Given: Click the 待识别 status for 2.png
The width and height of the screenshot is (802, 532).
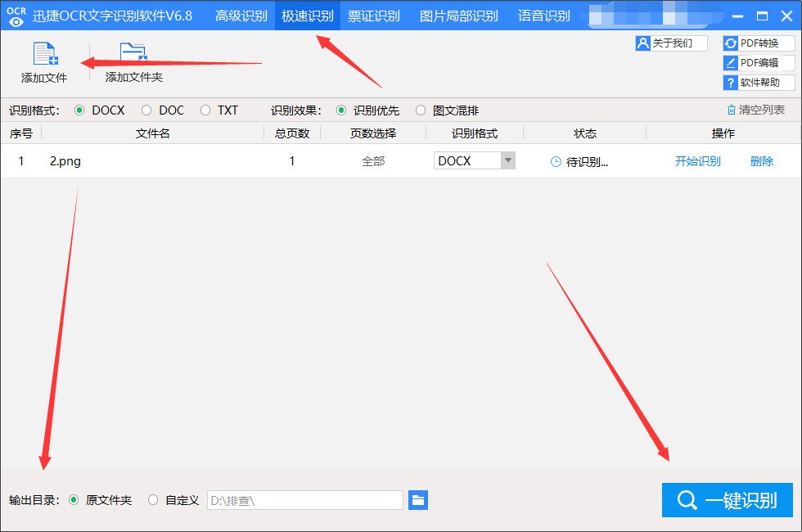Looking at the screenshot, I should pyautogui.click(x=579, y=162).
